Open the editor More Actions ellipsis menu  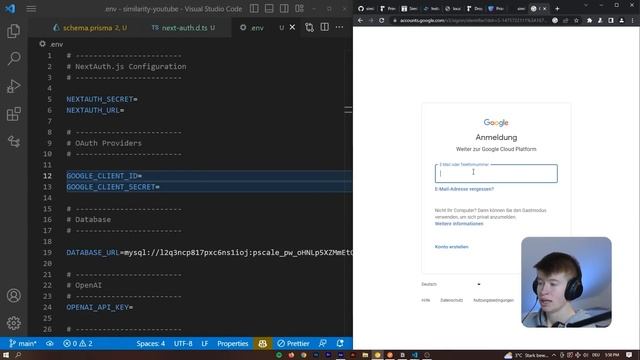(x=339, y=27)
